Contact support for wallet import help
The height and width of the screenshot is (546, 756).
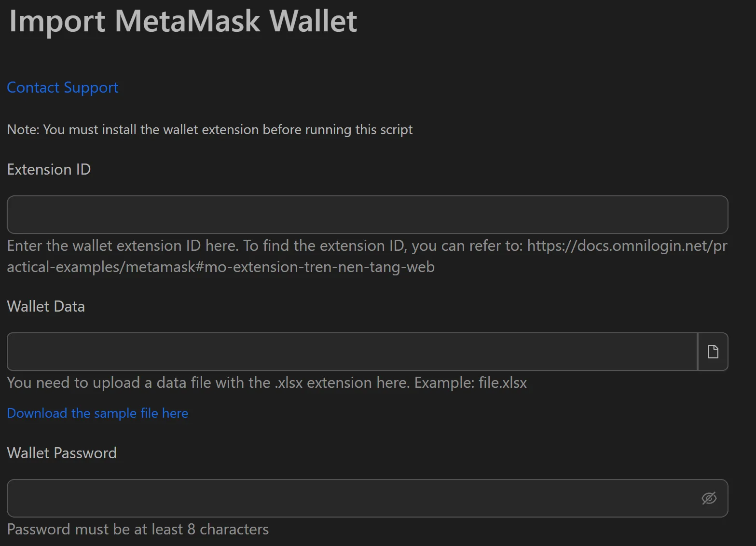pyautogui.click(x=62, y=88)
